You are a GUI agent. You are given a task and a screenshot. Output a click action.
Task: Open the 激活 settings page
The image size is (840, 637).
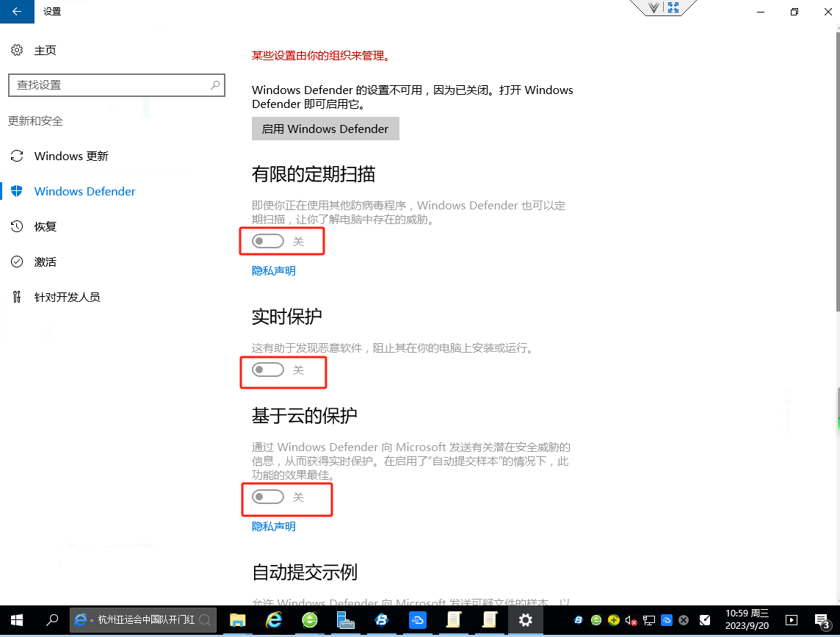[45, 262]
